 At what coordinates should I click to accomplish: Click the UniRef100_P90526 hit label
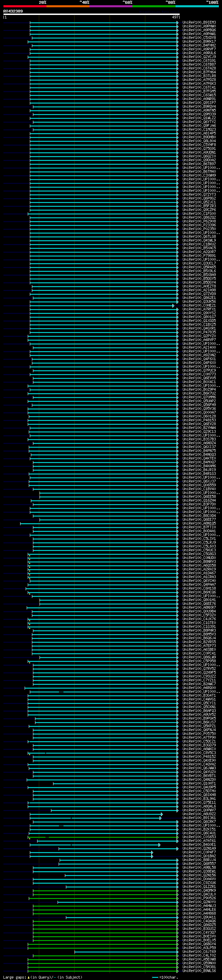pos(199,898)
